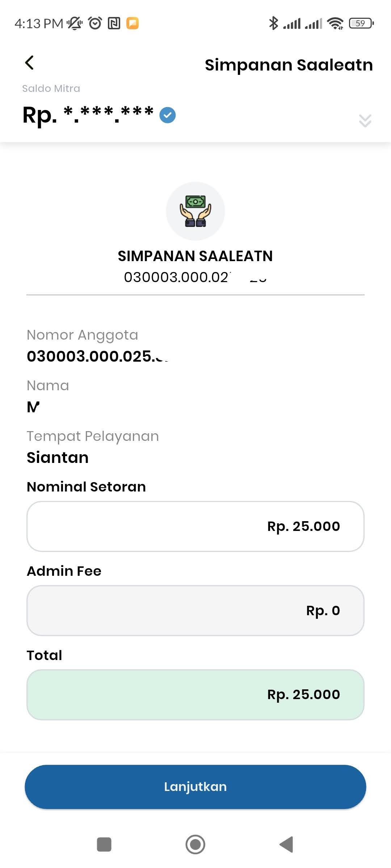
Task: Click the Admin Fee field
Action: coord(195,610)
